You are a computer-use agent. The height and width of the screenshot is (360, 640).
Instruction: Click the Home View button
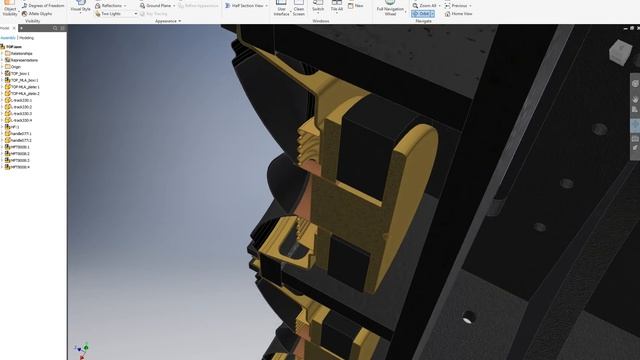[458, 13]
